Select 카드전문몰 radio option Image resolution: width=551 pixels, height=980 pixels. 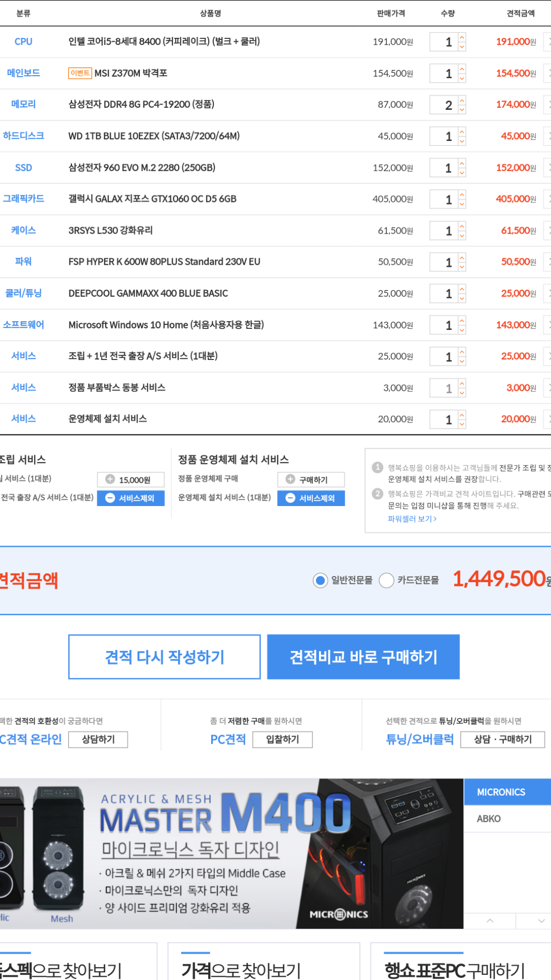coord(386,580)
